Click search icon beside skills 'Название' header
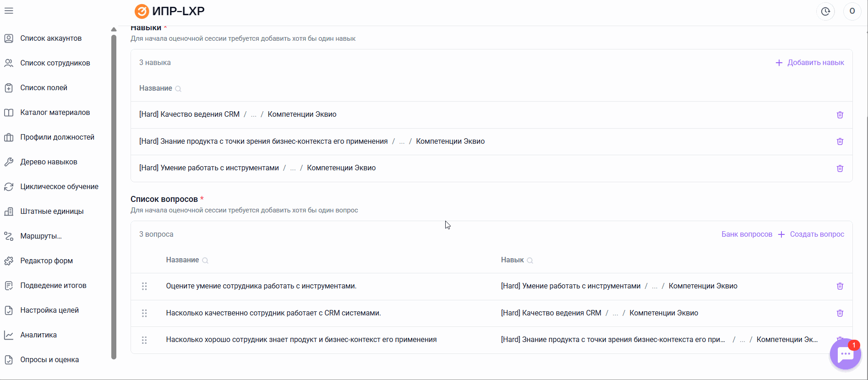The height and width of the screenshot is (380, 868). click(178, 89)
